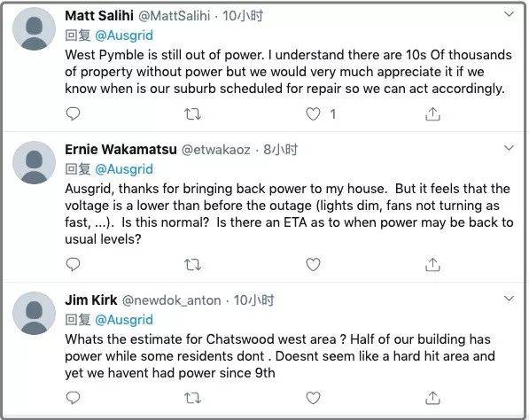Image resolution: width=529 pixels, height=420 pixels.
Task: Retweet Ernie Wakamatsu's voltage tweet
Action: click(193, 265)
